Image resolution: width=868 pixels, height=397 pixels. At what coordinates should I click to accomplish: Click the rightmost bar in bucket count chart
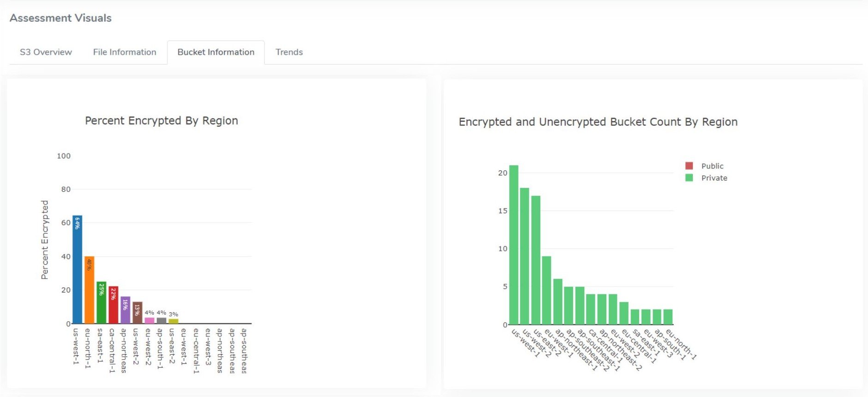point(668,317)
